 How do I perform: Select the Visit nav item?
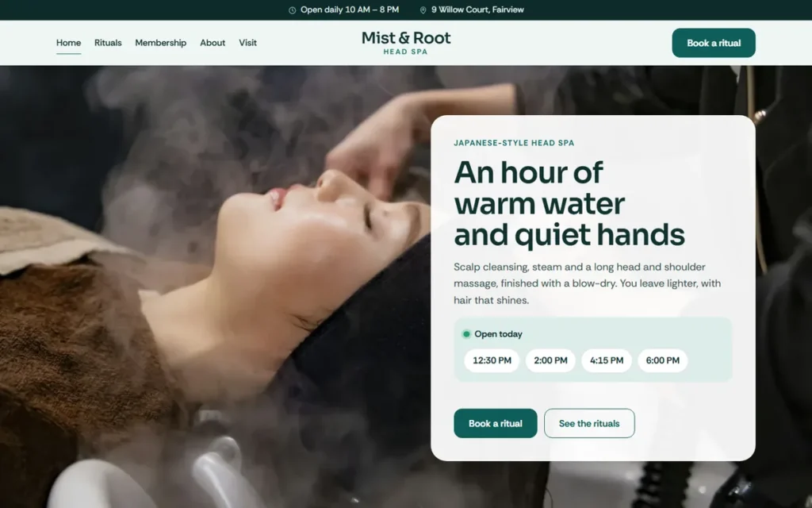click(x=247, y=43)
